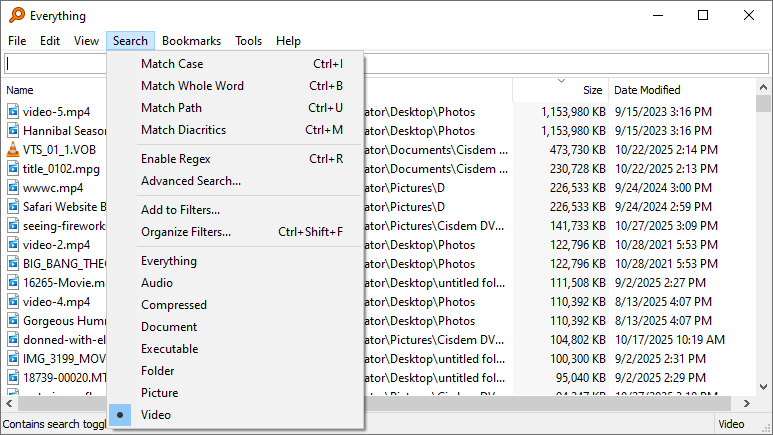Toggle Match Path option
The height and width of the screenshot is (435, 773).
point(236,108)
